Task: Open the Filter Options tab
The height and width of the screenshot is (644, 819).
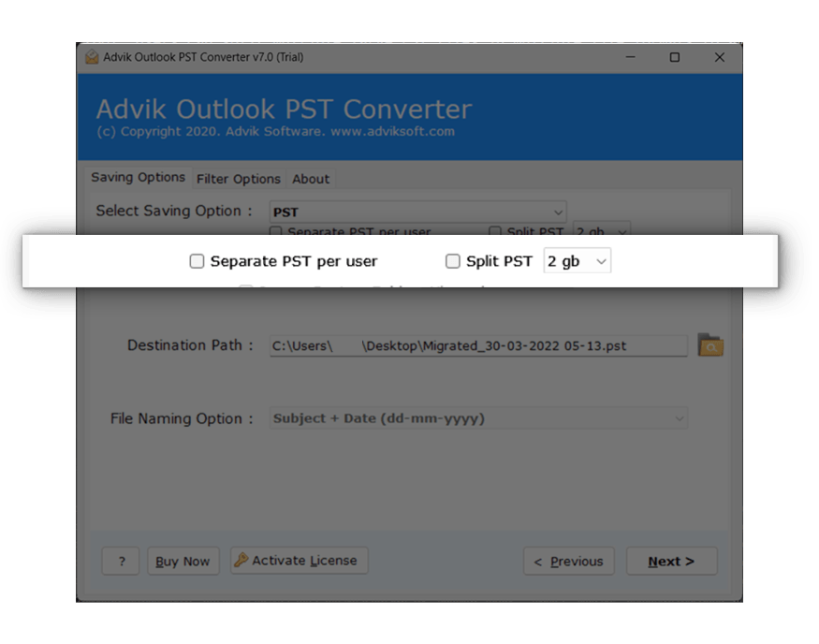Action: pyautogui.click(x=238, y=179)
